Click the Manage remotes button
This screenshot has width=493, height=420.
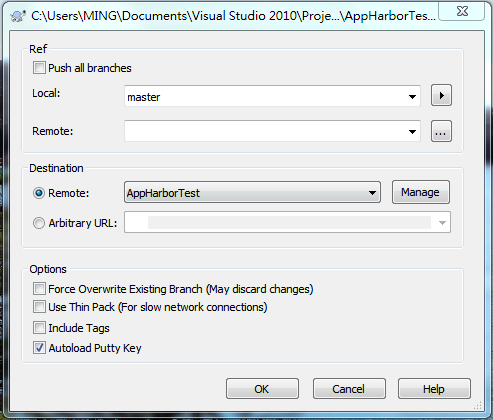pos(421,192)
